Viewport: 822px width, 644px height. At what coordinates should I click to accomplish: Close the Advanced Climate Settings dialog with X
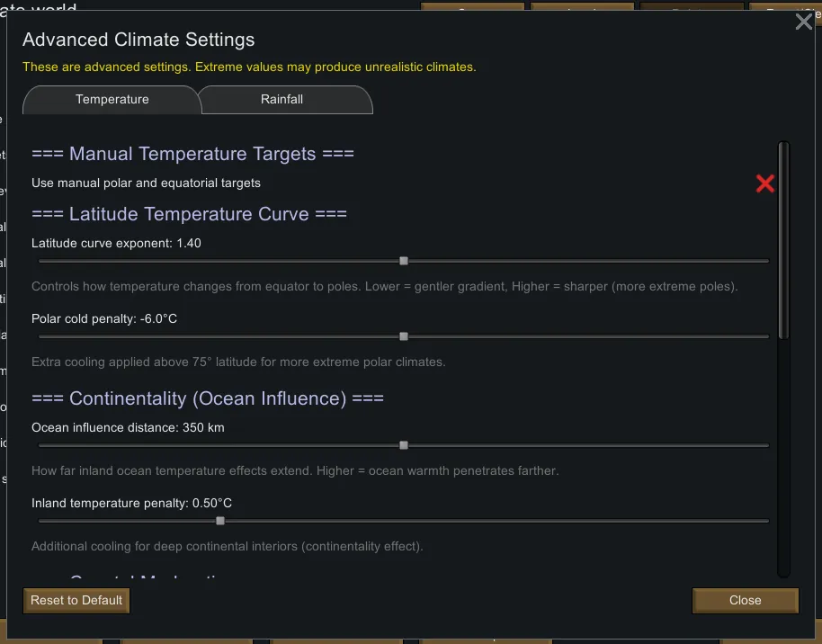click(803, 22)
